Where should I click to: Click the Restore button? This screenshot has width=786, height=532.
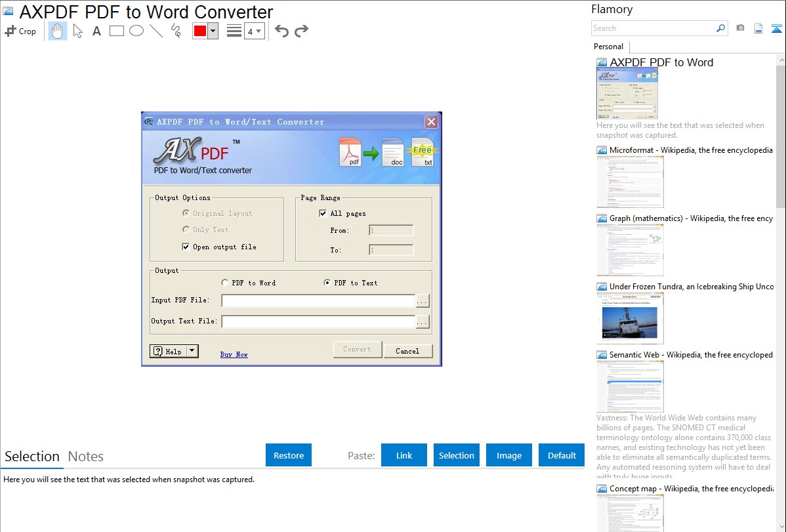pyautogui.click(x=289, y=455)
